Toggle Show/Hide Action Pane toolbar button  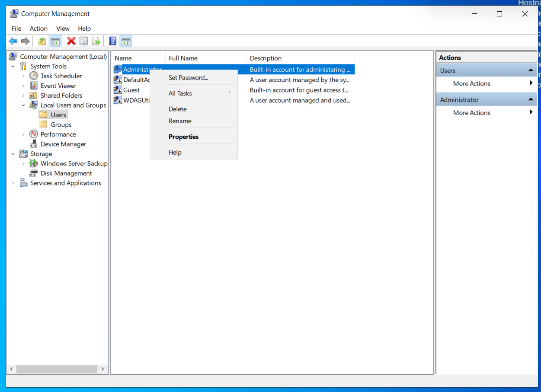pyautogui.click(x=126, y=41)
